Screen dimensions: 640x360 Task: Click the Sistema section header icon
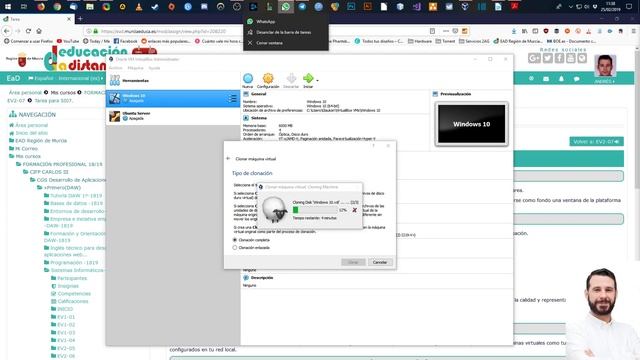(246, 118)
